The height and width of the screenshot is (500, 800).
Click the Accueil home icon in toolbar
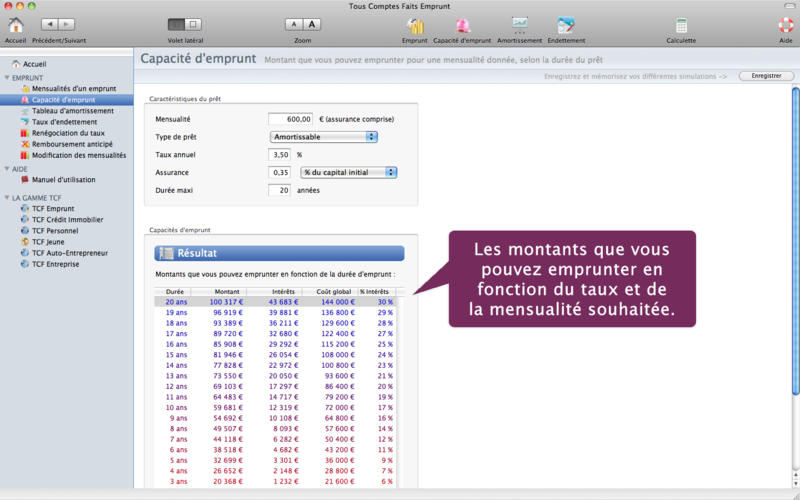(16, 25)
